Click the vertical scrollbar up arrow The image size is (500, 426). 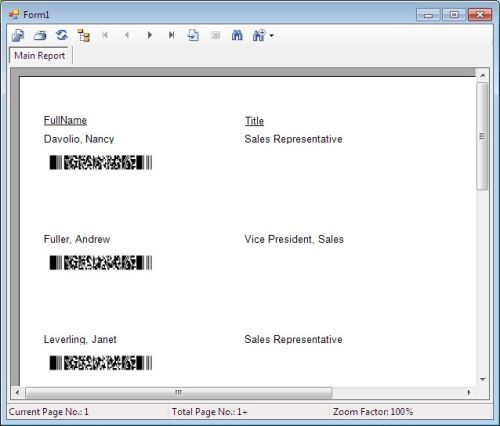[x=483, y=76]
